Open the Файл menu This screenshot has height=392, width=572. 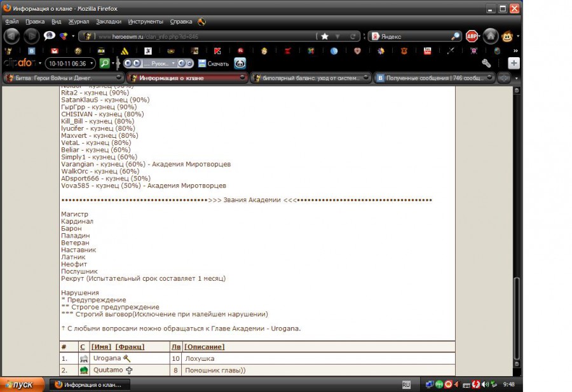pos(11,22)
